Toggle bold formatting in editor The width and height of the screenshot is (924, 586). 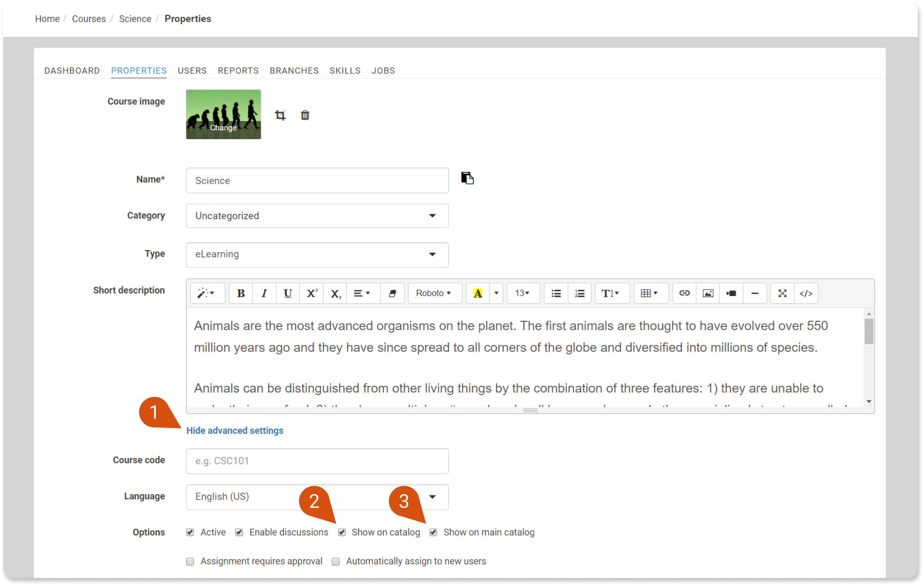pos(241,293)
